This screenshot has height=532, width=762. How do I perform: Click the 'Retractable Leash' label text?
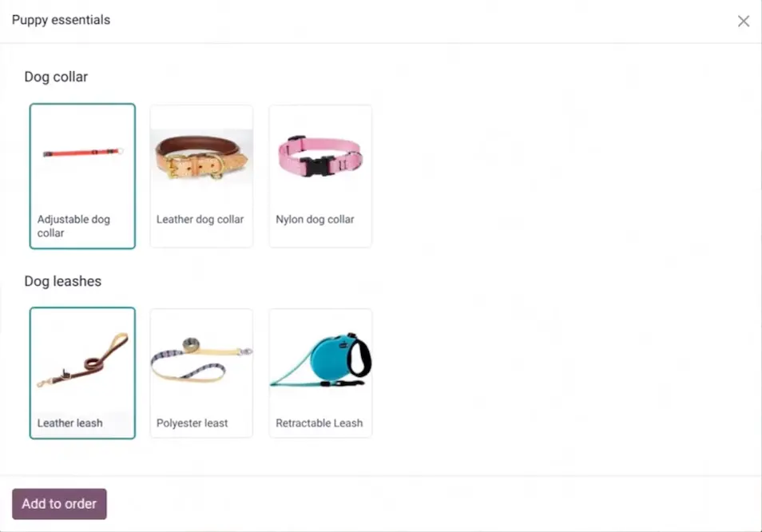click(x=319, y=423)
